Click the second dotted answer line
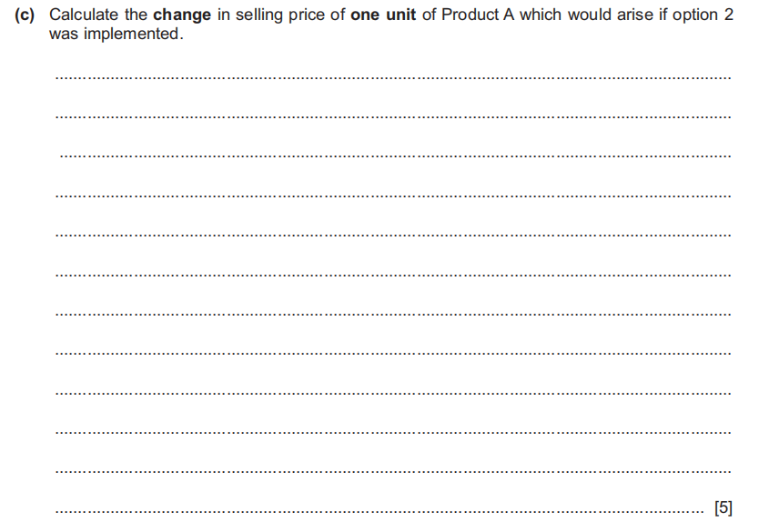The height and width of the screenshot is (532, 759). click(392, 117)
